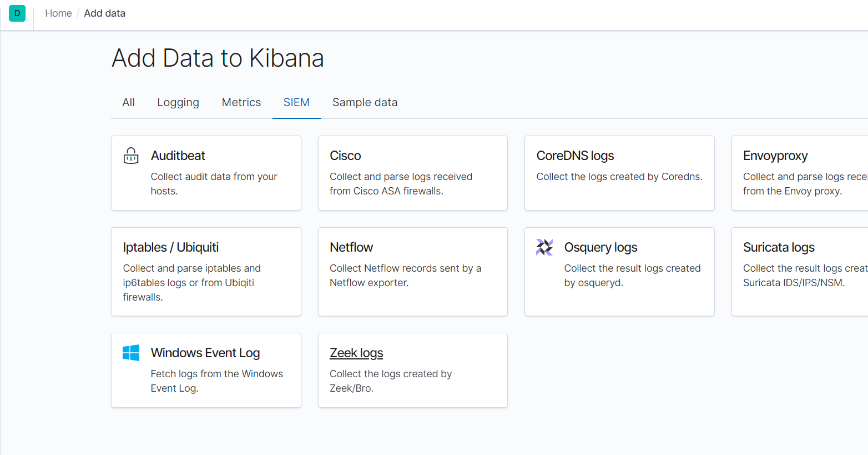Go to the Sample data tab

coord(365,102)
